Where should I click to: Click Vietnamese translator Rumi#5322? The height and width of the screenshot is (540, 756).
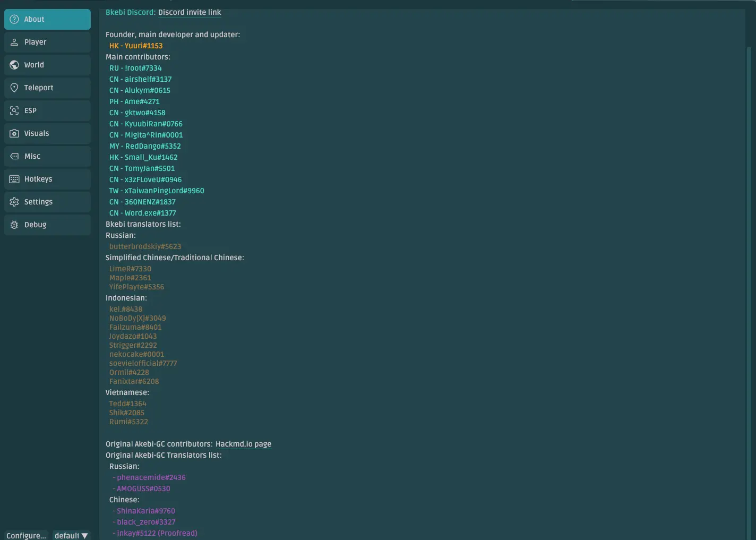click(128, 422)
